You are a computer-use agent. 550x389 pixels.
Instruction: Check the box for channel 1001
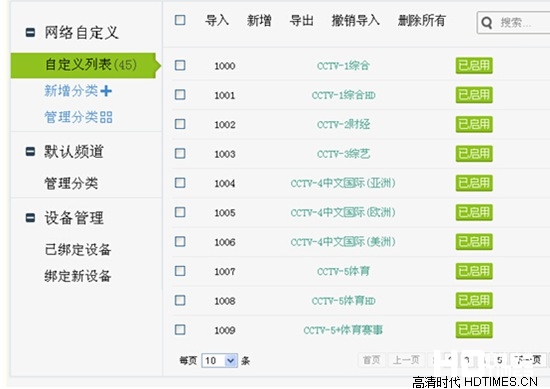pyautogui.click(x=180, y=95)
